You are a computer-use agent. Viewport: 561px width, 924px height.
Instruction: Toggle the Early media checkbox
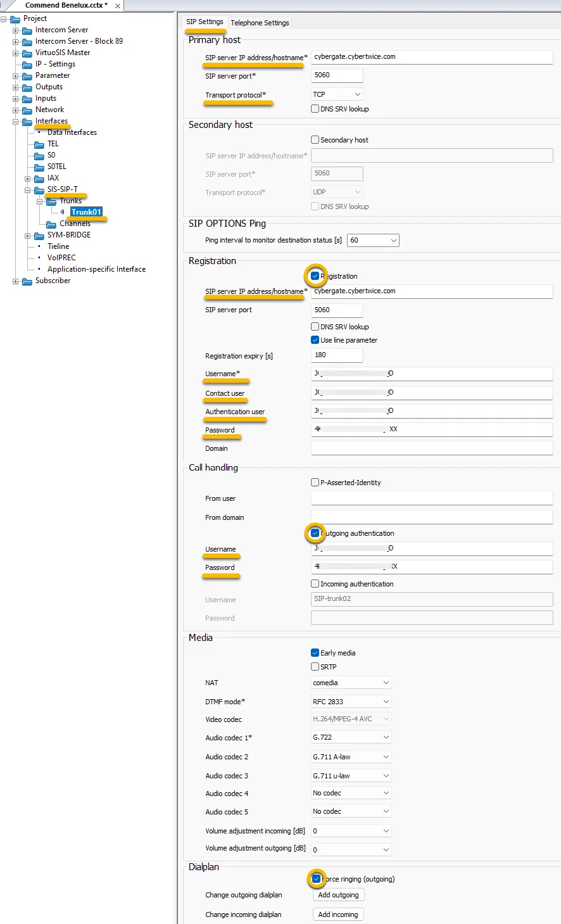tap(315, 653)
